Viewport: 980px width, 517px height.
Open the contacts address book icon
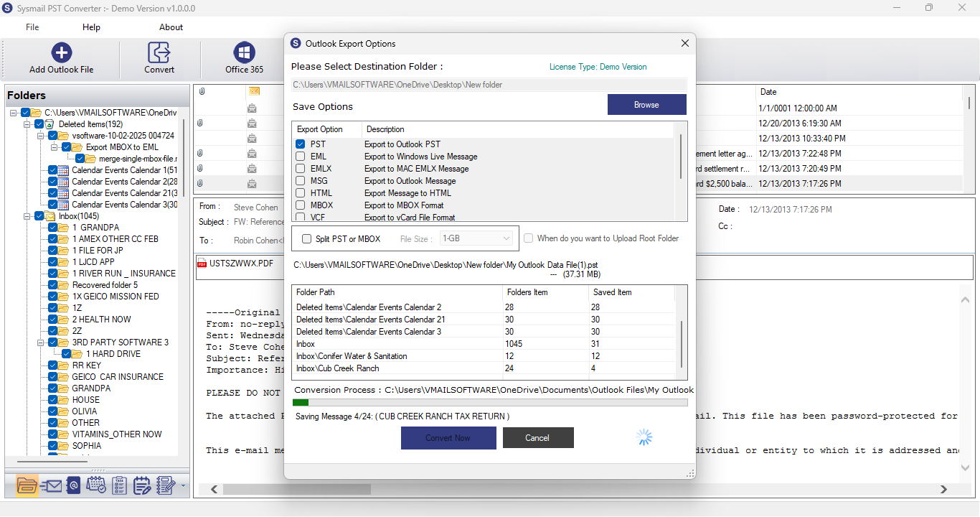(x=72, y=486)
